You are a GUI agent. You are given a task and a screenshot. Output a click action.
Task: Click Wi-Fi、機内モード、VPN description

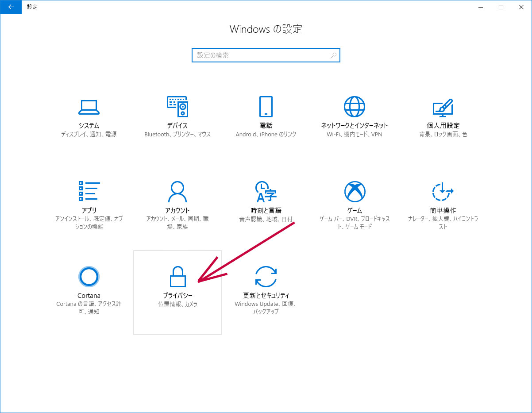click(x=355, y=135)
